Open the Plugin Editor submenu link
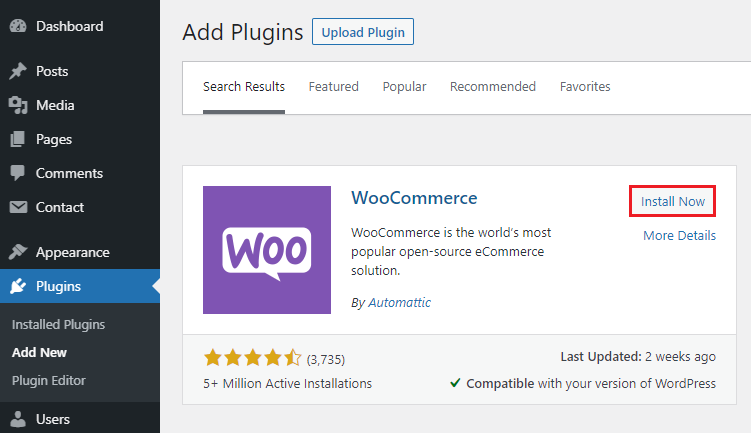The height and width of the screenshot is (433, 751). pos(49,381)
